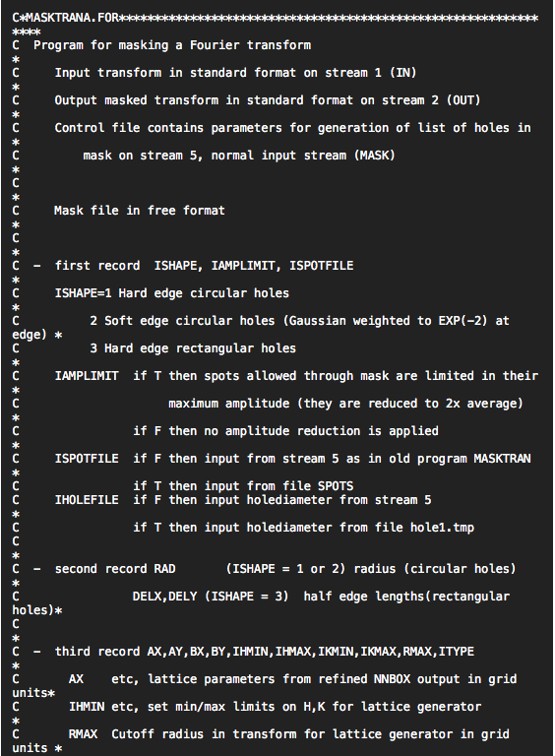Click on 'ISHAPE=1 Hard edge circular holes'
This screenshot has width=555, height=756.
click(171, 293)
